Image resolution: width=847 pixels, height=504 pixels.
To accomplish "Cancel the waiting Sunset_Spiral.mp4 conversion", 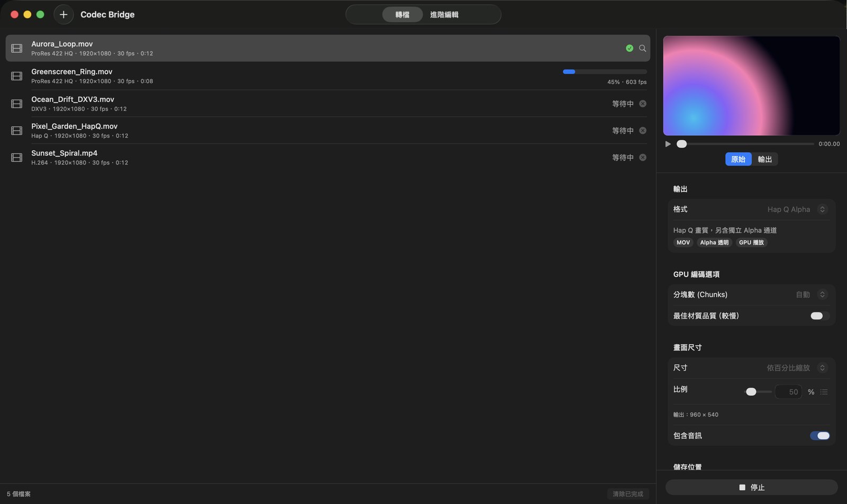I will pyautogui.click(x=643, y=157).
